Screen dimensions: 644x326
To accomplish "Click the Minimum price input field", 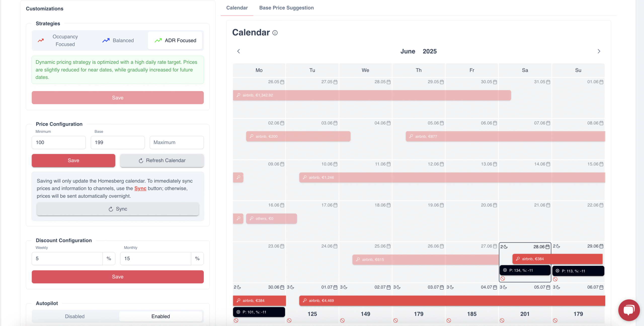I will point(58,142).
